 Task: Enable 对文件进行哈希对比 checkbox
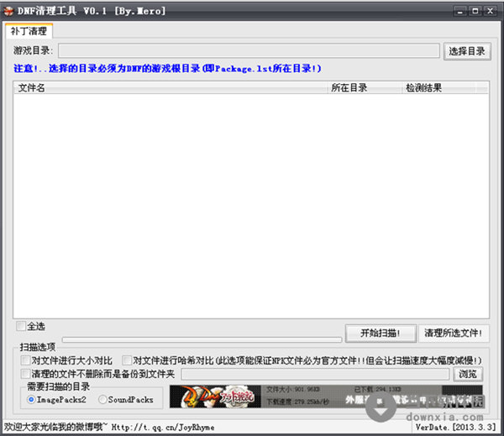point(127,360)
